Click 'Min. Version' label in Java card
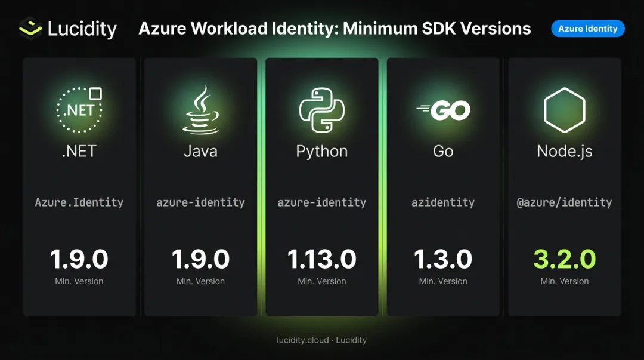644x360 pixels. (200, 281)
